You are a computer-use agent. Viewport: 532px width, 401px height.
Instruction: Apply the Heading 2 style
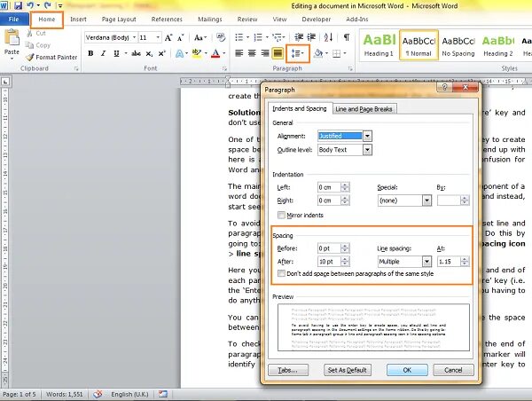(x=497, y=45)
